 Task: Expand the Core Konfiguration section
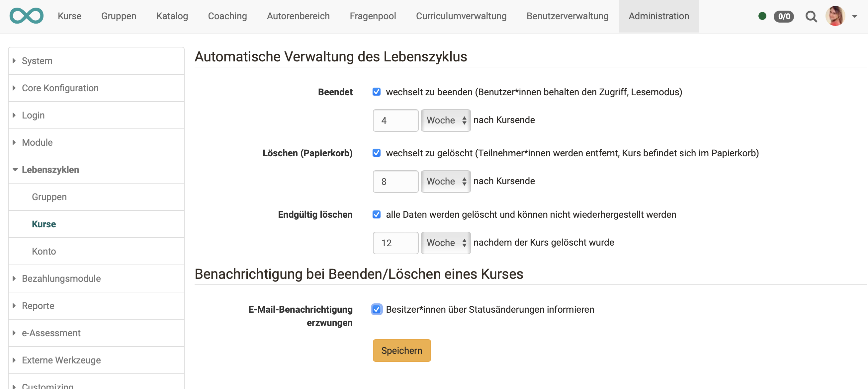pyautogui.click(x=96, y=88)
